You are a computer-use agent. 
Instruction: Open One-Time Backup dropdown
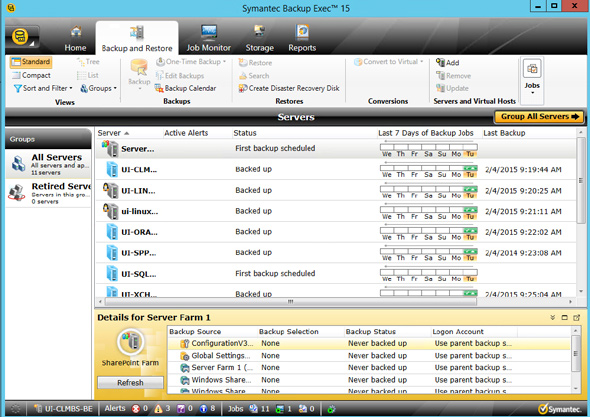191,62
